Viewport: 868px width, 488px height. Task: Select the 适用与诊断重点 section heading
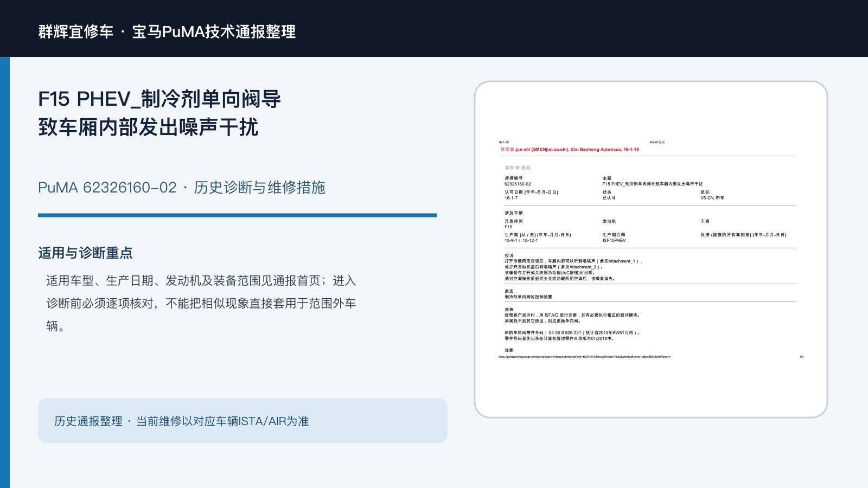[85, 253]
